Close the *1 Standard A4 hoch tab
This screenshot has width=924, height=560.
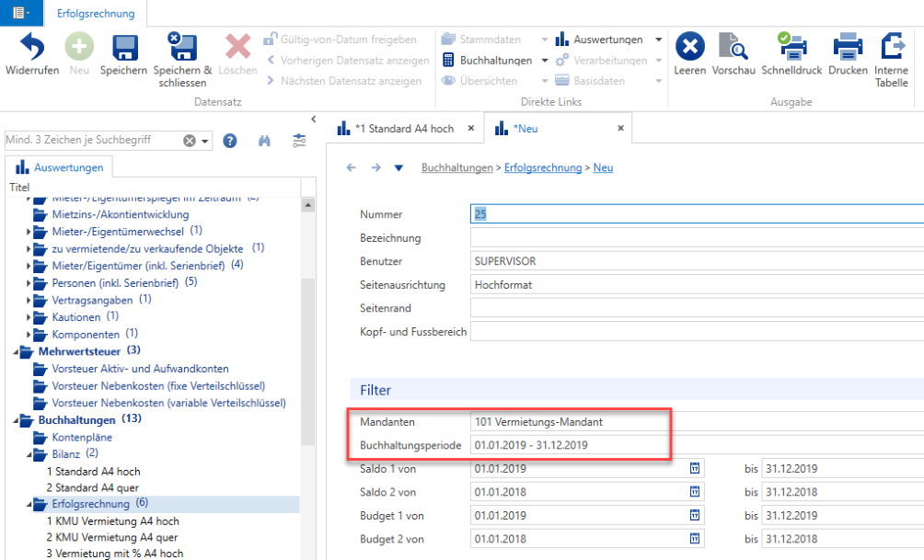pos(471,128)
